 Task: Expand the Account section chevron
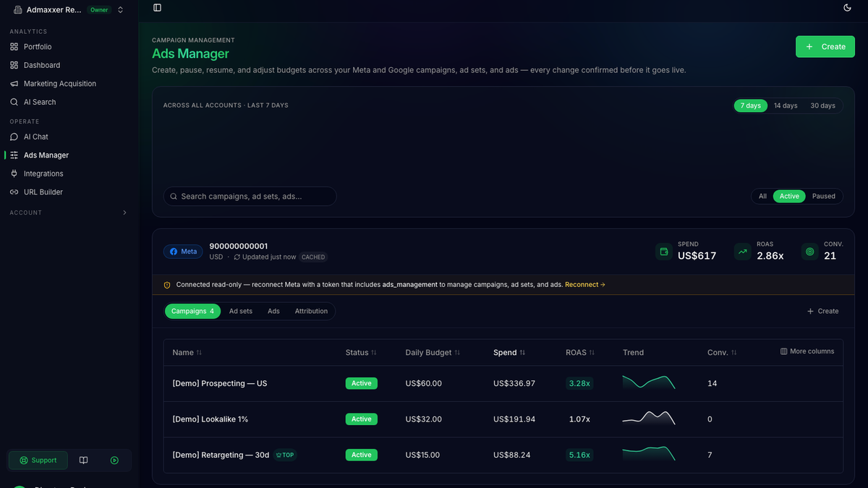[124, 213]
